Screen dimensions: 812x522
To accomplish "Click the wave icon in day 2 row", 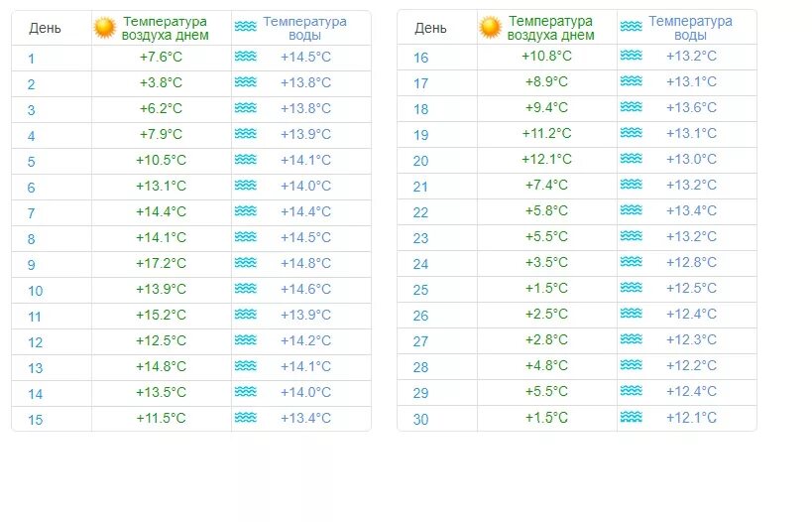I will [246, 82].
